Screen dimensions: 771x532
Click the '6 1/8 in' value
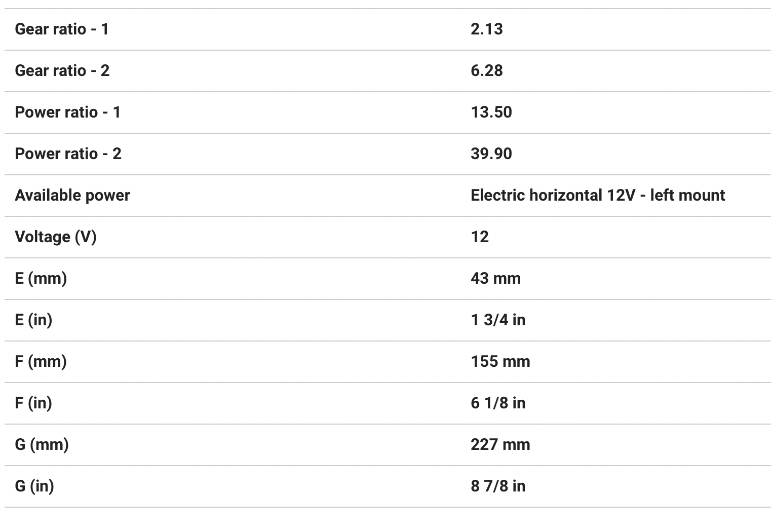coord(497,403)
